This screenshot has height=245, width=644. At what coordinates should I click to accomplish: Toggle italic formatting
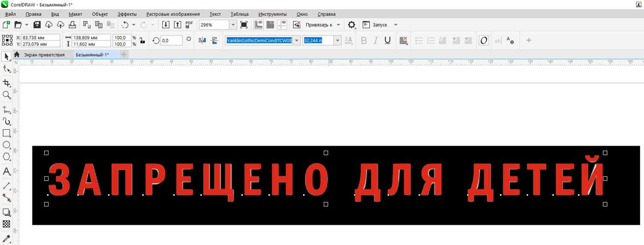pyautogui.click(x=376, y=40)
